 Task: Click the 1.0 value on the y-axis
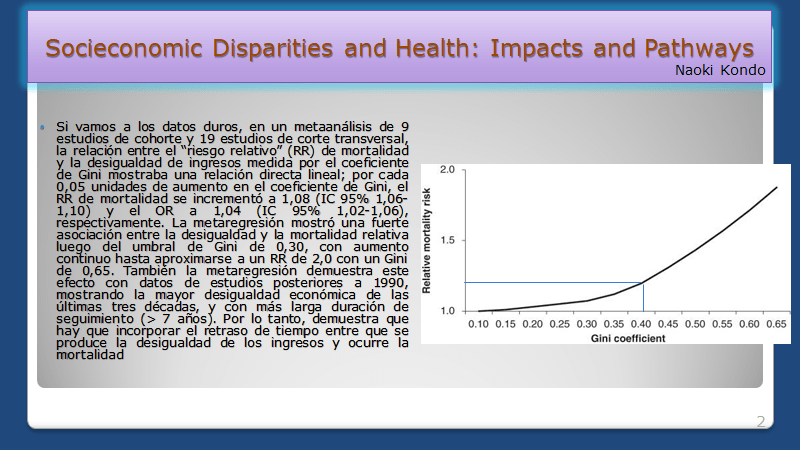(x=447, y=311)
